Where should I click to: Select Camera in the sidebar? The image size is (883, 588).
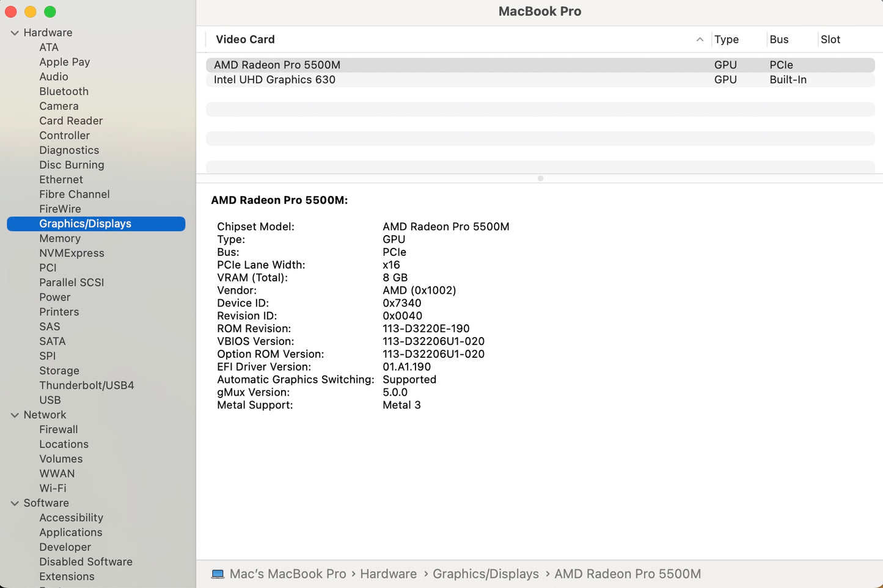click(x=59, y=106)
